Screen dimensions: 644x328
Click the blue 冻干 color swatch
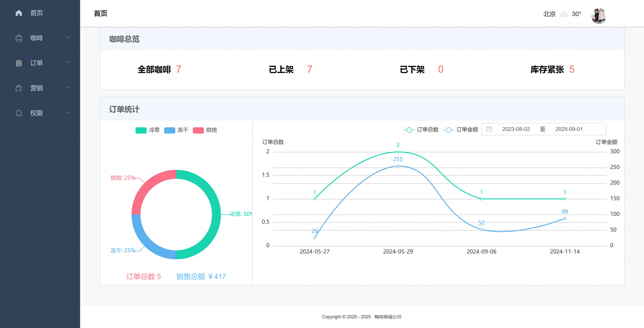pyautogui.click(x=169, y=130)
